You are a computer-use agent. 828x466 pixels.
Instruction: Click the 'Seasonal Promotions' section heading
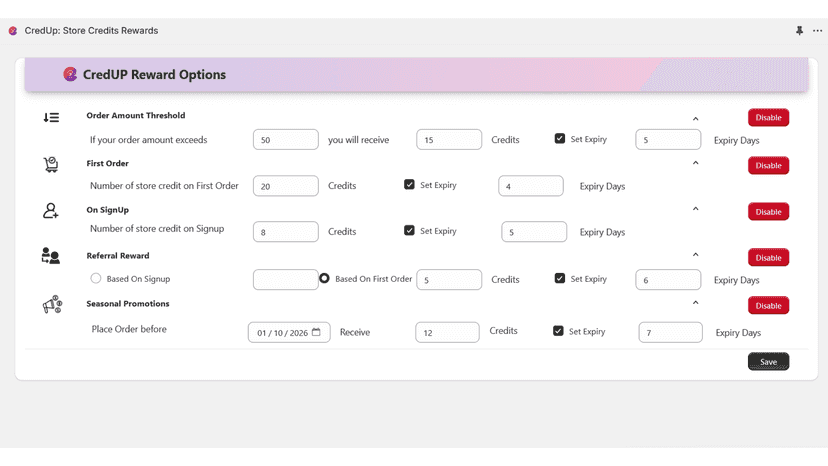pos(128,303)
